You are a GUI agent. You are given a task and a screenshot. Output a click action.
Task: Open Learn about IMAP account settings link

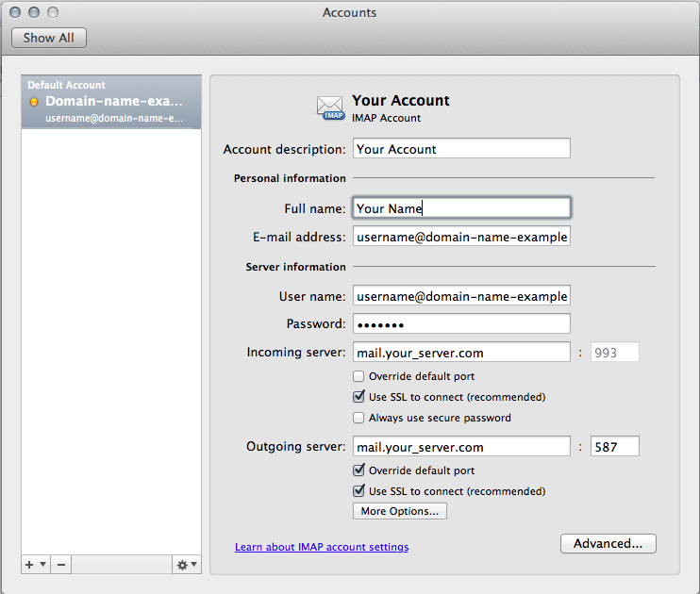coord(322,547)
